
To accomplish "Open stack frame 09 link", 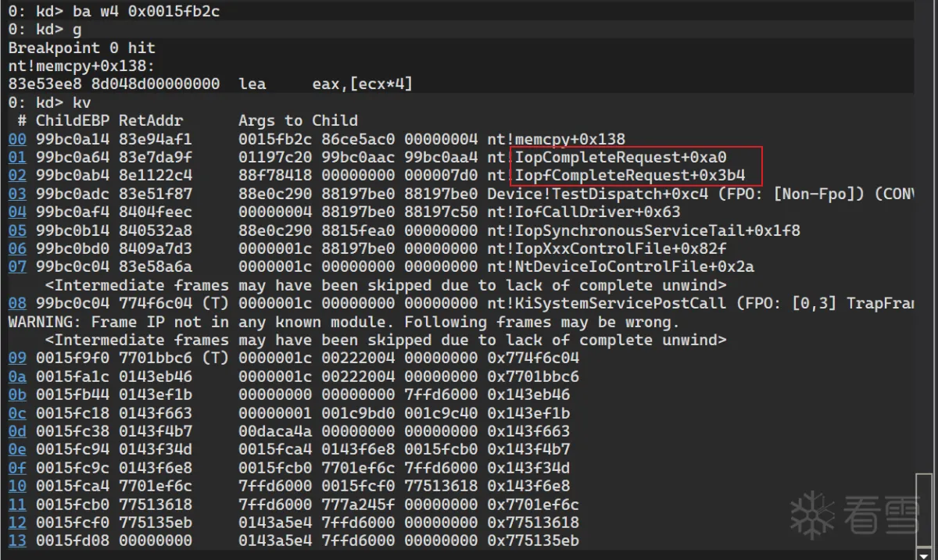I will coord(17,358).
